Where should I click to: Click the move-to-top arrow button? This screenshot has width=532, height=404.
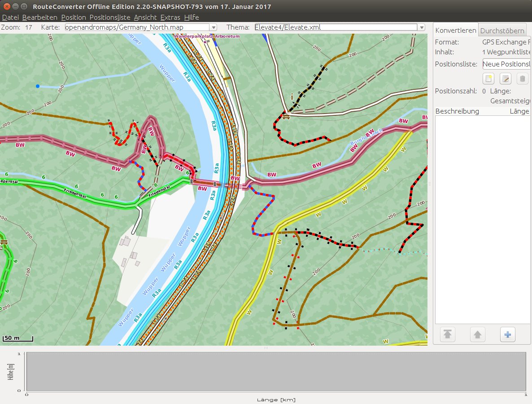coord(448,334)
